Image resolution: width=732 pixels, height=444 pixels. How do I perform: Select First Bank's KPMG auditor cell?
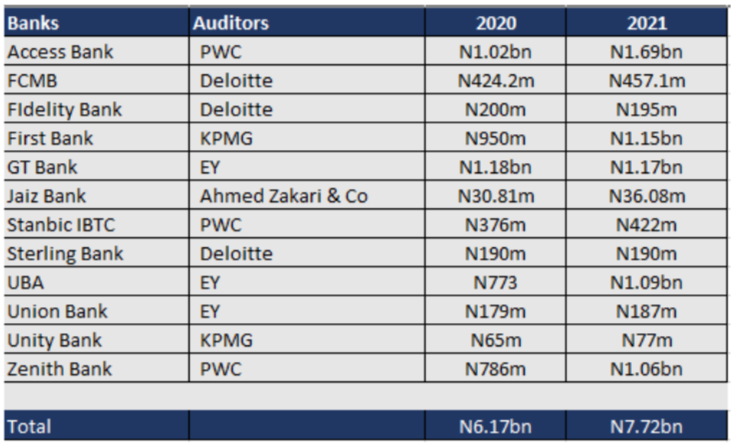click(x=226, y=138)
